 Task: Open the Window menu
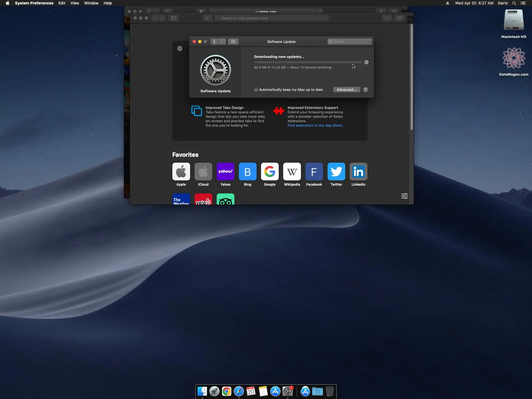click(91, 3)
